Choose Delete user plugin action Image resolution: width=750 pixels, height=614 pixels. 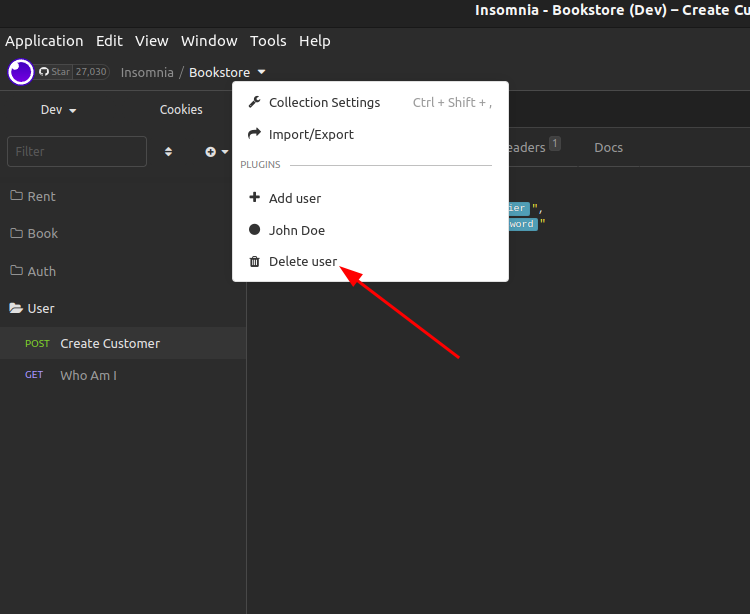[370, 262]
